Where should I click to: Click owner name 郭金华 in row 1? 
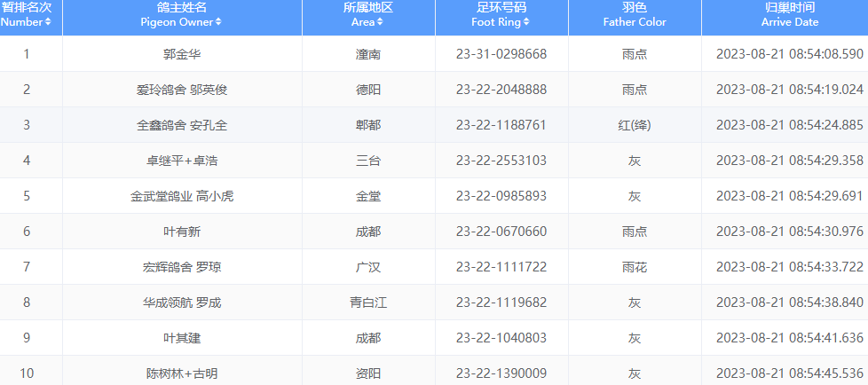[182, 54]
